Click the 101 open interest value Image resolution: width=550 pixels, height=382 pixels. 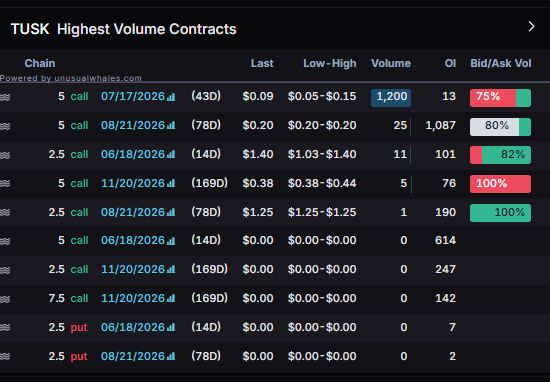445,154
